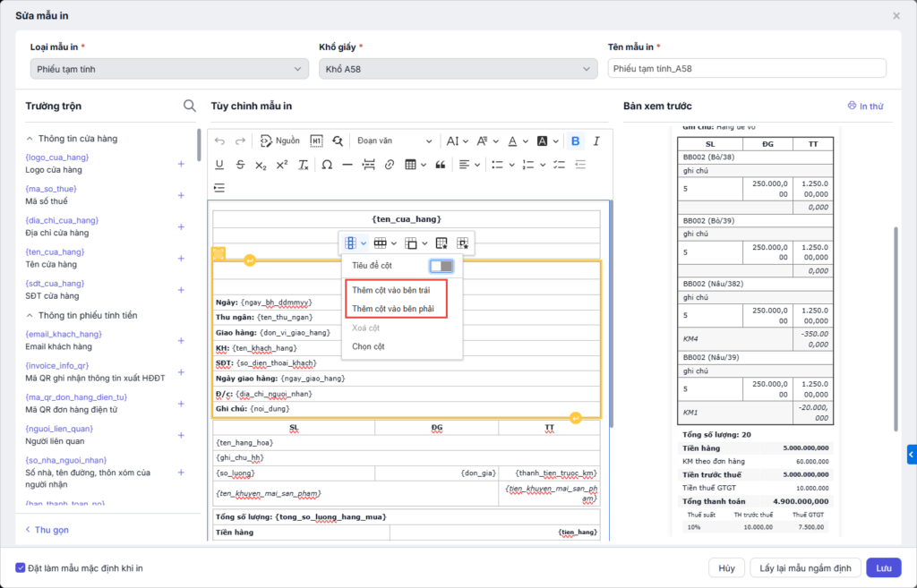Click the In thử link
The height and width of the screenshot is (588, 917).
click(x=865, y=107)
